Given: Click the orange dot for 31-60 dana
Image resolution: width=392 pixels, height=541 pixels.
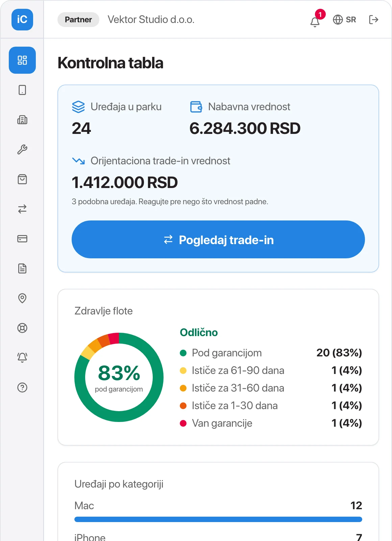Looking at the screenshot, I should pyautogui.click(x=183, y=388).
